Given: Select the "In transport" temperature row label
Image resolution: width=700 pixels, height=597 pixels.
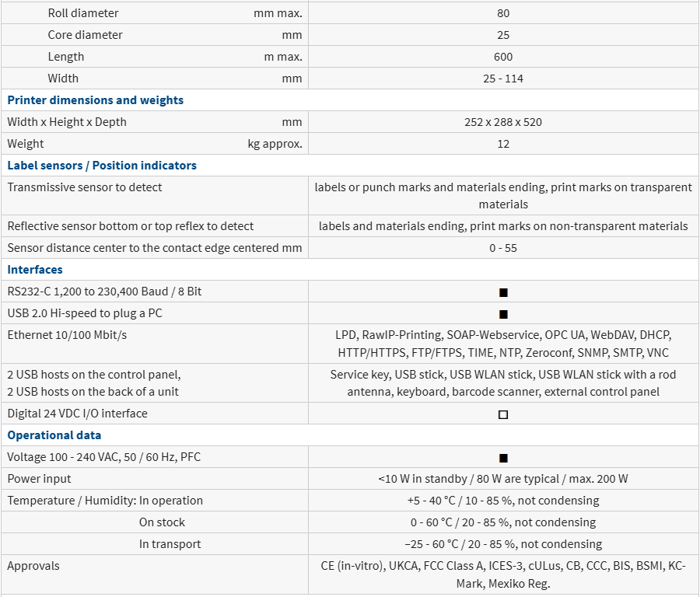Looking at the screenshot, I should coord(170,544).
